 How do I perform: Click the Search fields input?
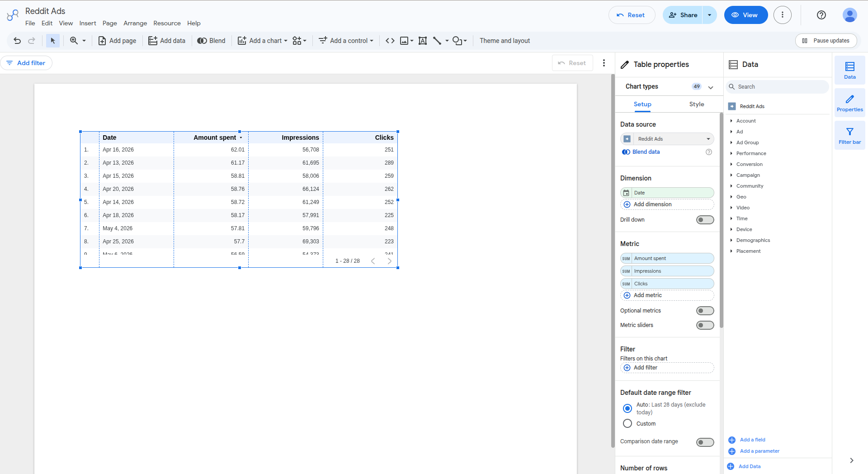[x=778, y=87]
